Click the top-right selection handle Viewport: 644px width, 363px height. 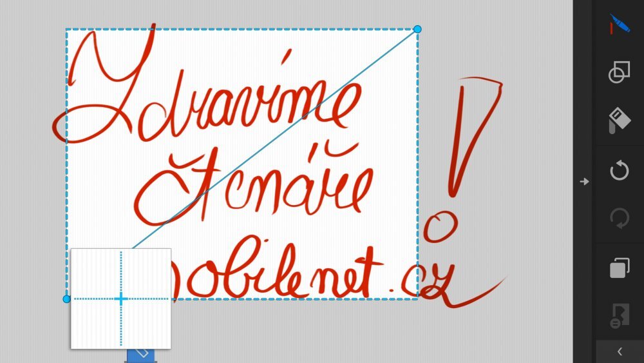tap(417, 29)
